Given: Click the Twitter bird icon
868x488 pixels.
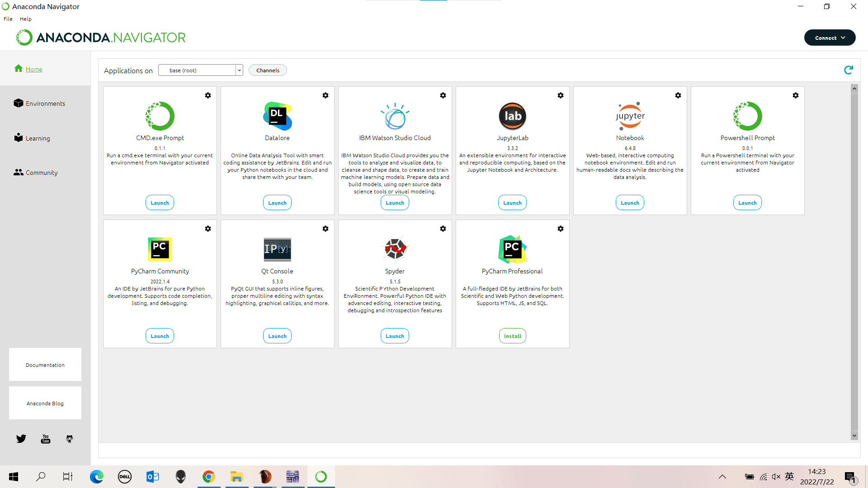Looking at the screenshot, I should pos(21,439).
